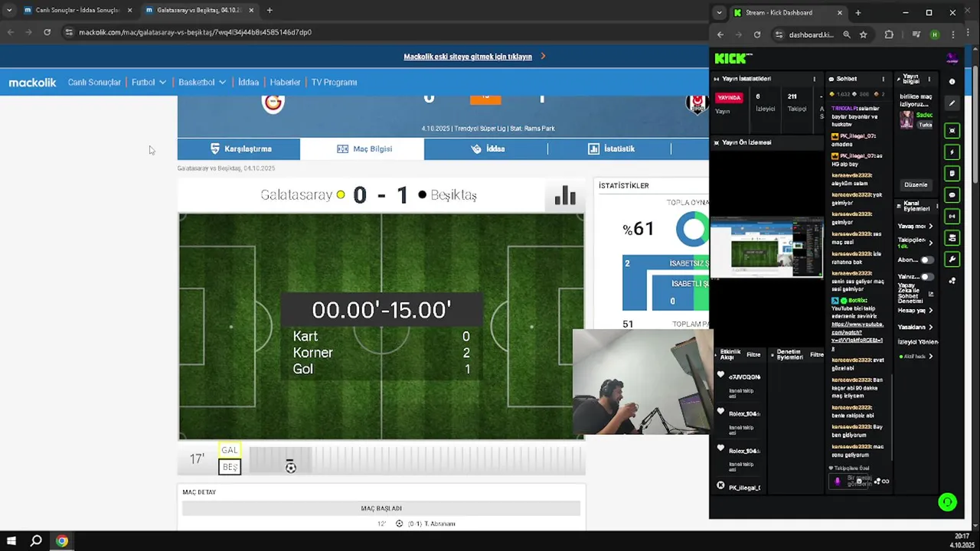Image resolution: width=980 pixels, height=551 pixels.
Task: Click the Düzenle button in stream info
Action: point(916,184)
